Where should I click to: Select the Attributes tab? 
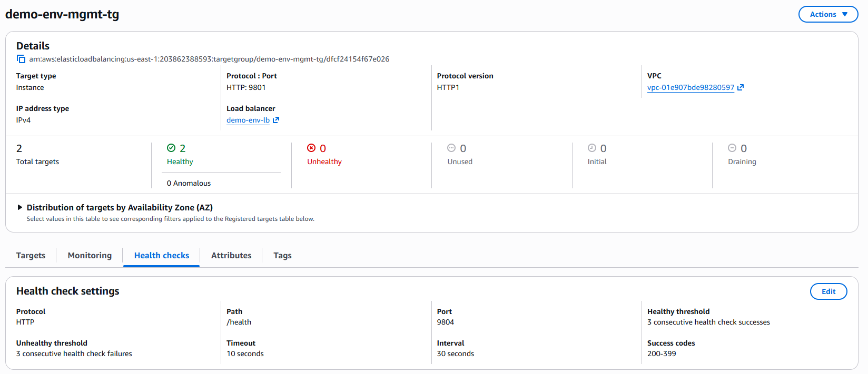(231, 255)
